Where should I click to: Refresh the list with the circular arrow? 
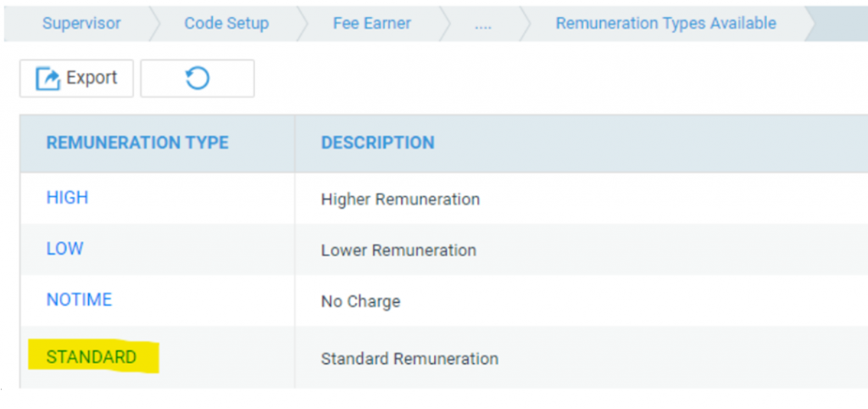coord(197,79)
